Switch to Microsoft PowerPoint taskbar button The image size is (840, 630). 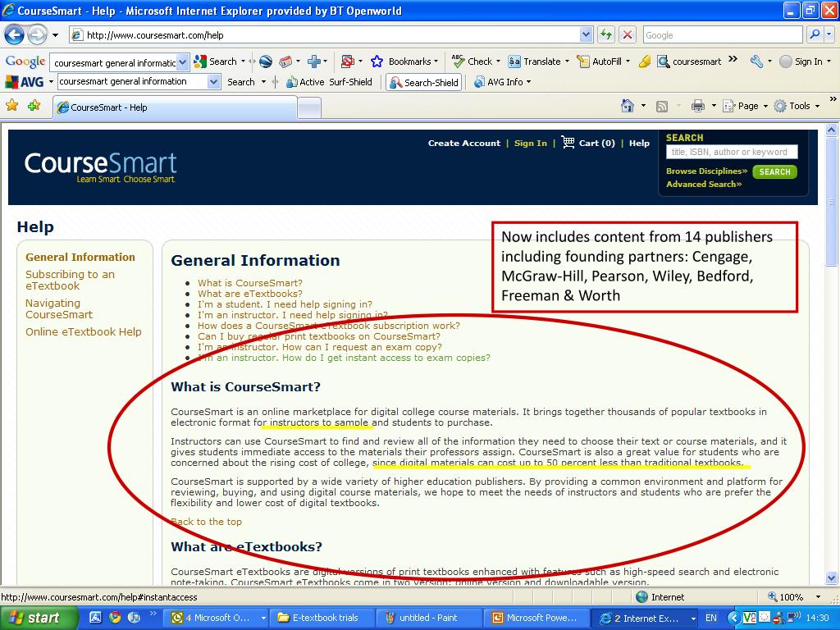[536, 619]
